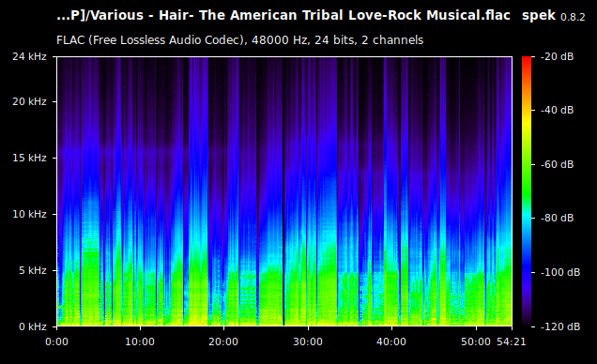This screenshot has height=364, width=597.
Task: Click the version number 0.8.2
Action: (x=573, y=17)
